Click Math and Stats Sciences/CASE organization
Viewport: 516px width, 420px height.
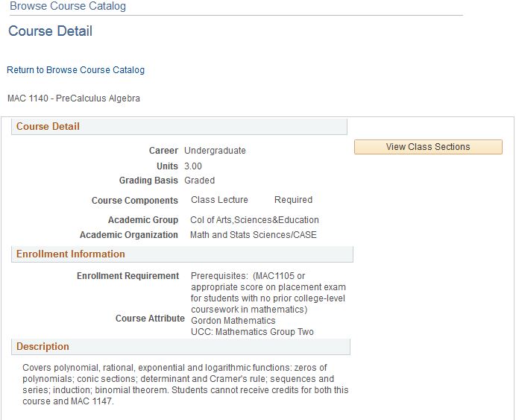click(x=253, y=235)
